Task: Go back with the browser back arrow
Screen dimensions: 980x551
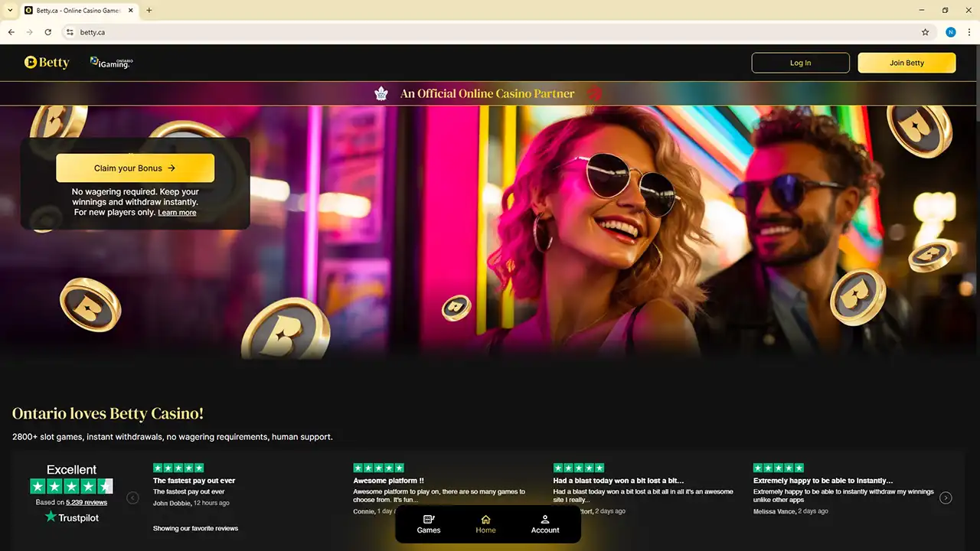Action: pos(11,32)
